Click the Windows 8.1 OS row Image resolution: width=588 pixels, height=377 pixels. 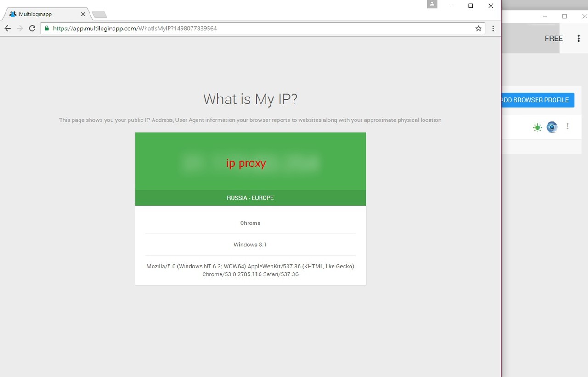250,245
